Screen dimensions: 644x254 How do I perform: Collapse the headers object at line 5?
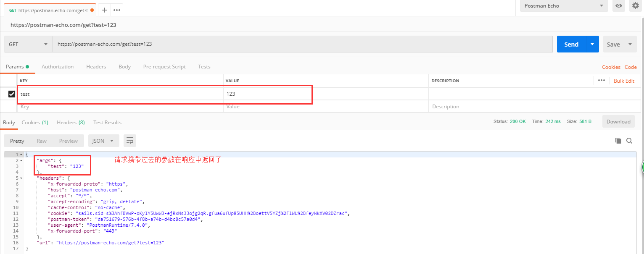pyautogui.click(x=21, y=178)
